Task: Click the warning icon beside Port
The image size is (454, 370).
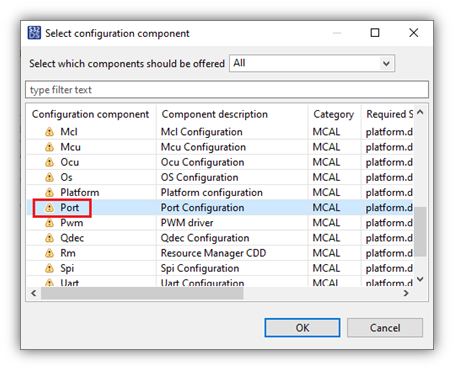Action: [49, 208]
